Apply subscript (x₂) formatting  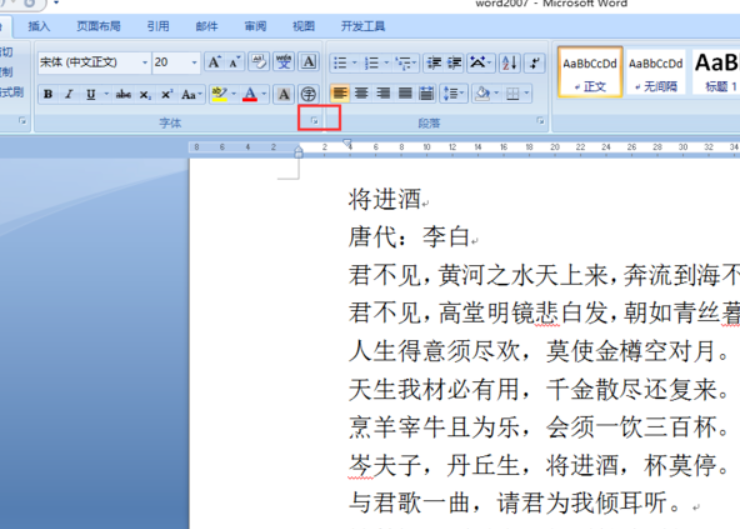pyautogui.click(x=145, y=94)
